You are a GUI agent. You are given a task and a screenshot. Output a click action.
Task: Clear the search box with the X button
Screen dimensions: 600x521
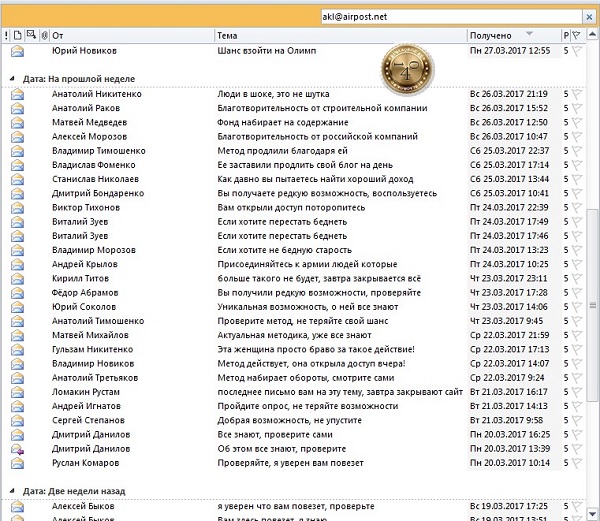click(589, 17)
